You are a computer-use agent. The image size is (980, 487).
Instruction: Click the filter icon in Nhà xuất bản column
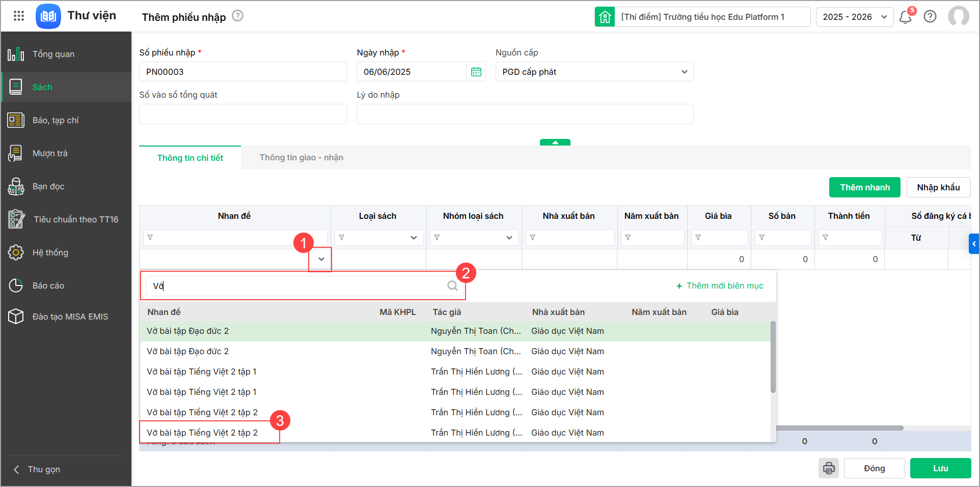tap(533, 238)
